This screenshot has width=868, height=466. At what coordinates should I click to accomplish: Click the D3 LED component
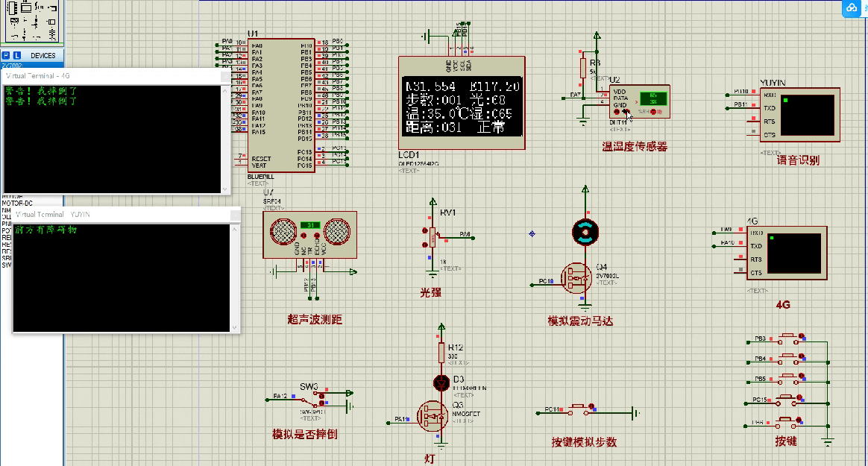point(441,382)
